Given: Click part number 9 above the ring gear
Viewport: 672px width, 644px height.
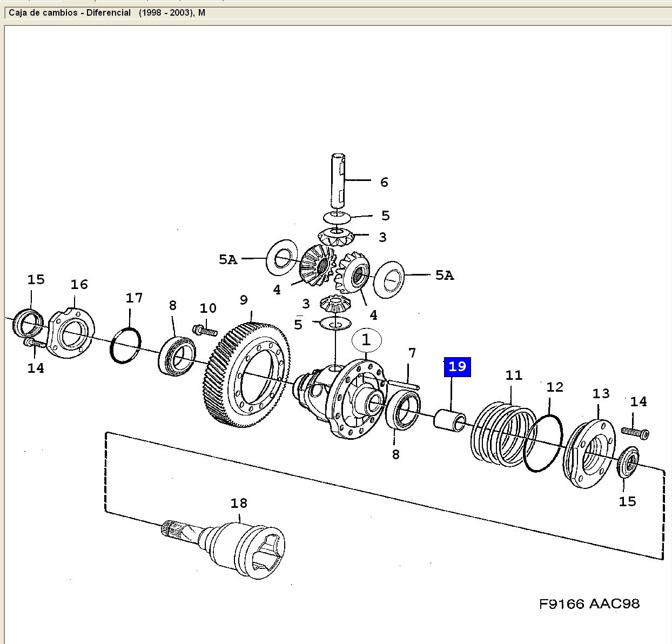Looking at the screenshot, I should [244, 300].
